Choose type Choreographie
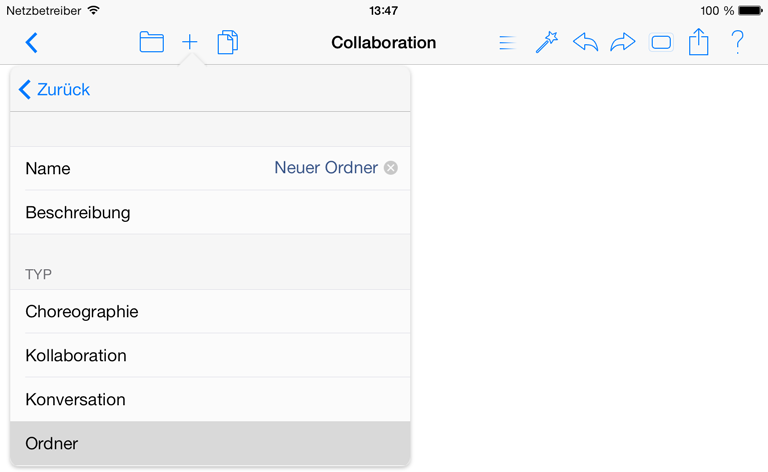This screenshot has height=472, width=768. click(210, 311)
